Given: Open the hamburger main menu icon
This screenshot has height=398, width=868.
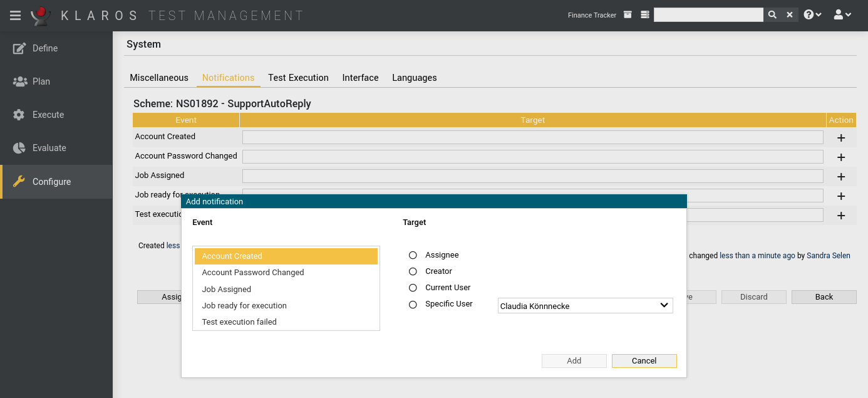Looking at the screenshot, I should click(16, 15).
